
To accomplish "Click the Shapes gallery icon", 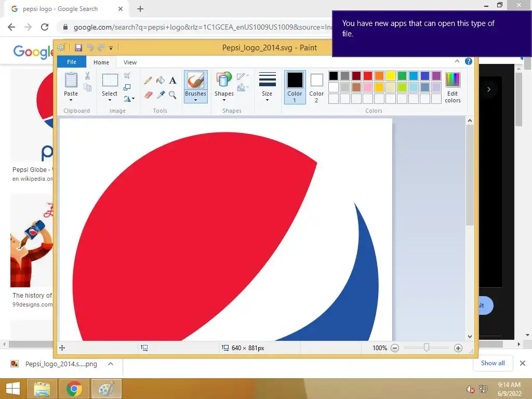I will 224,80.
